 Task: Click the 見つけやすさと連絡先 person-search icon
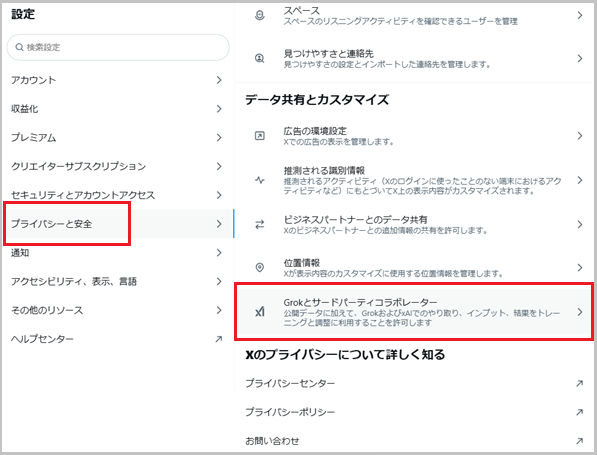click(x=260, y=59)
